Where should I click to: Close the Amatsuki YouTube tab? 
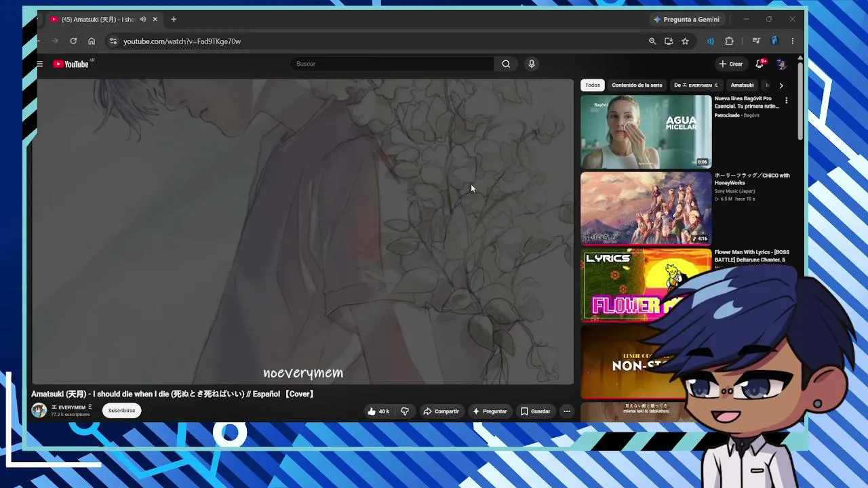point(155,20)
